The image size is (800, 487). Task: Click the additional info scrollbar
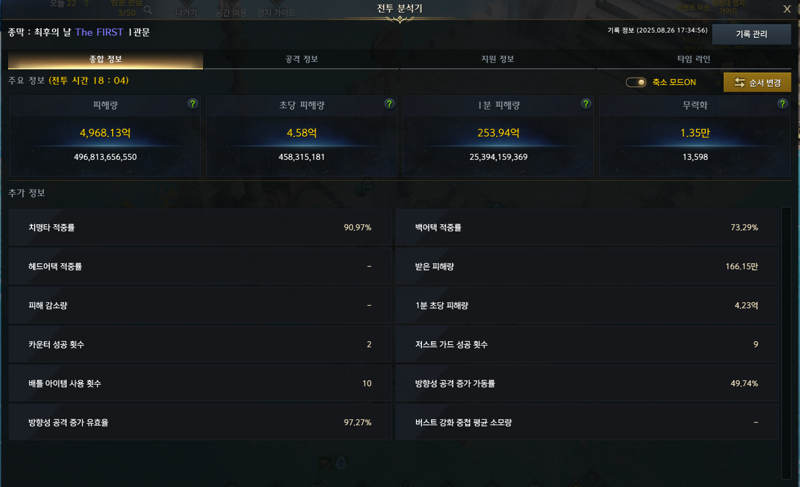tap(786, 343)
